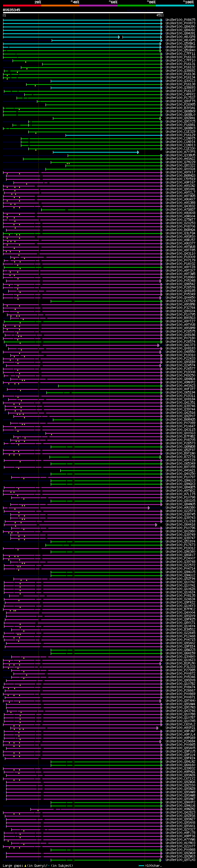Click label UniRef100_Q41373
This screenshot has height=868, width=197.
[x=180, y=345]
